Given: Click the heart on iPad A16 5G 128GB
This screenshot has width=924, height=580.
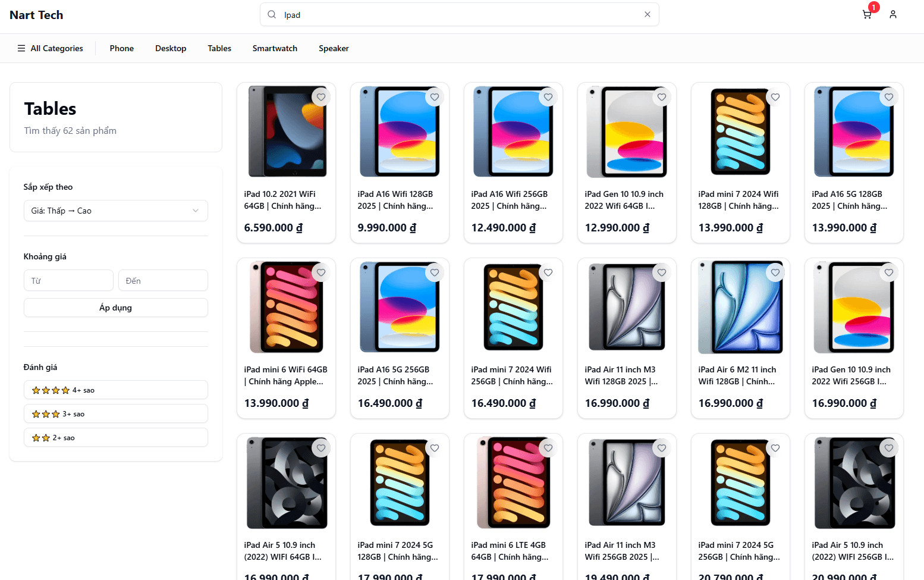Looking at the screenshot, I should 888,96.
